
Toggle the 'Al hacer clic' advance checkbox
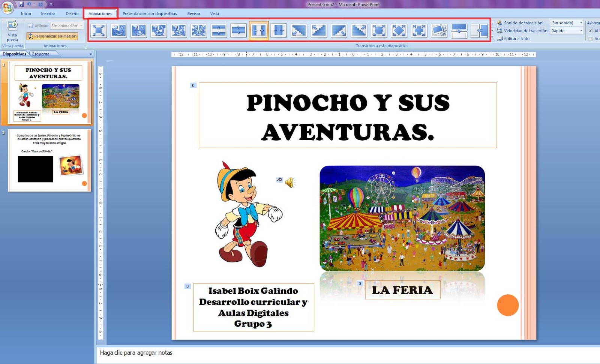[590, 31]
